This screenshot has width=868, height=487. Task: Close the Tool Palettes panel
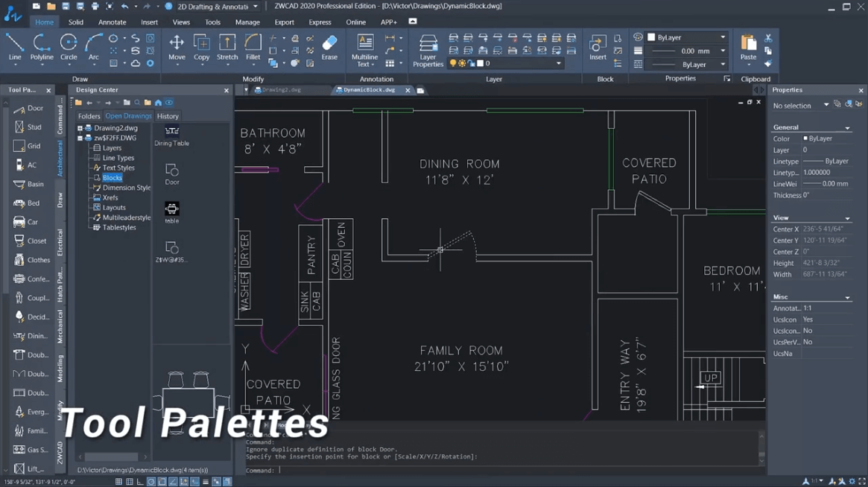pyautogui.click(x=48, y=90)
